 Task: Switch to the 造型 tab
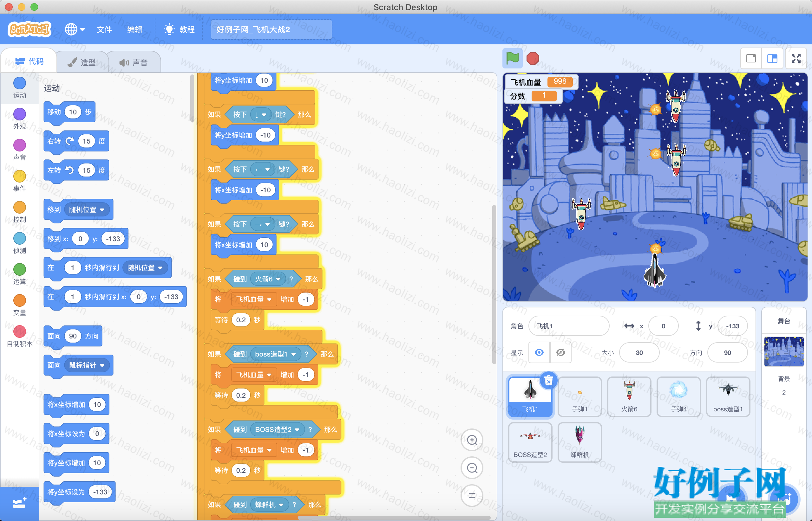[x=82, y=62]
